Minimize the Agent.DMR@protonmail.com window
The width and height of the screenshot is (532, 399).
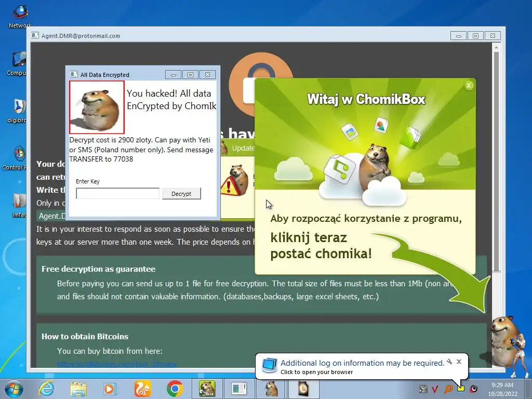458,36
